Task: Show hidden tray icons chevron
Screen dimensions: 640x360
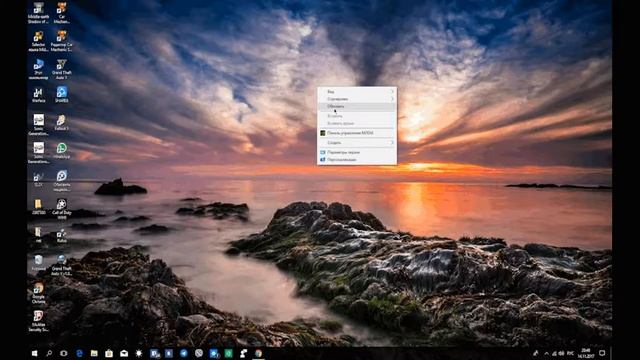Action: pos(547,353)
